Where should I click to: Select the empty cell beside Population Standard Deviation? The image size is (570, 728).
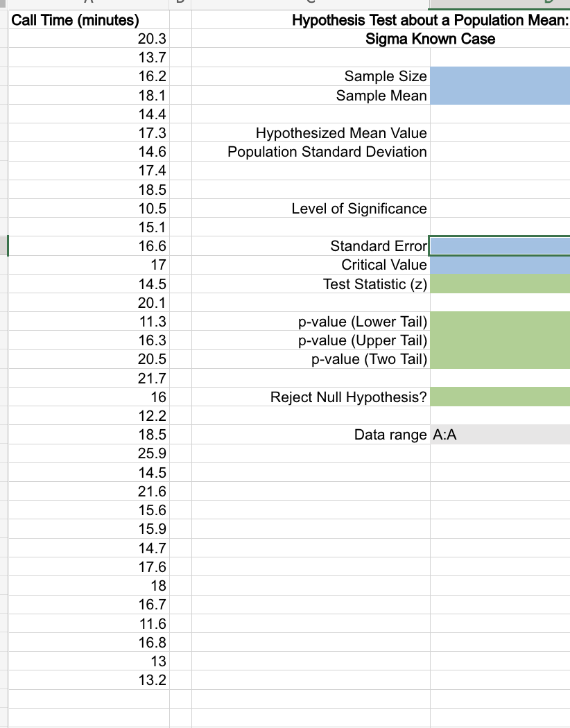(500, 152)
